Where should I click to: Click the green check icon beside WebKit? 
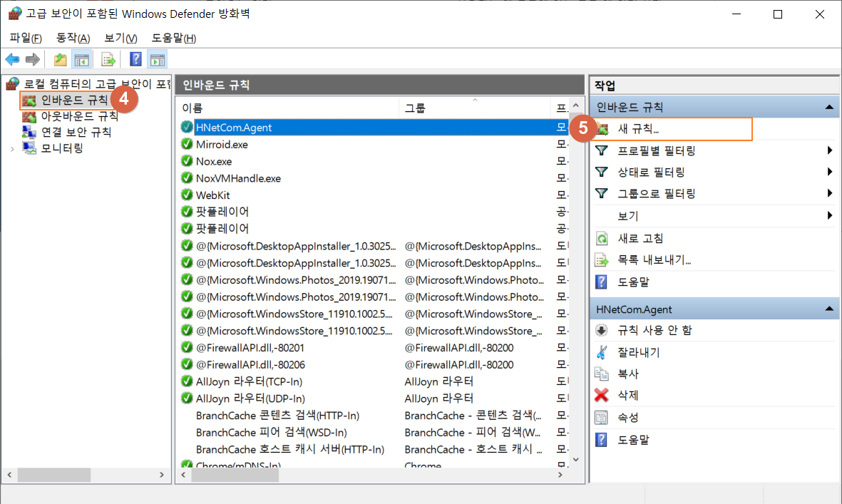(x=187, y=195)
